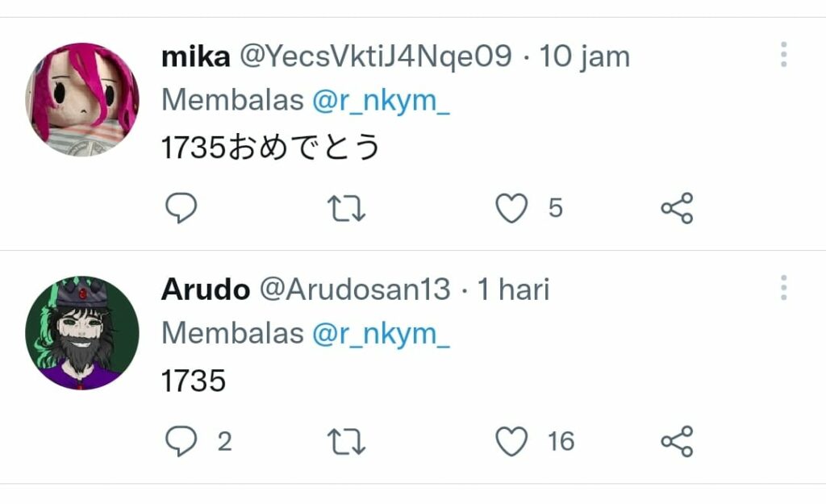Like Arudo's tweet with 16 likes
Viewport: 826px width, 504px height.
tap(511, 441)
